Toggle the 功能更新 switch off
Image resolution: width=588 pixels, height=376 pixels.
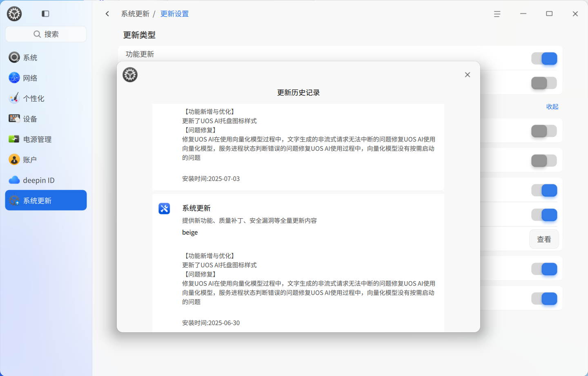coord(544,58)
